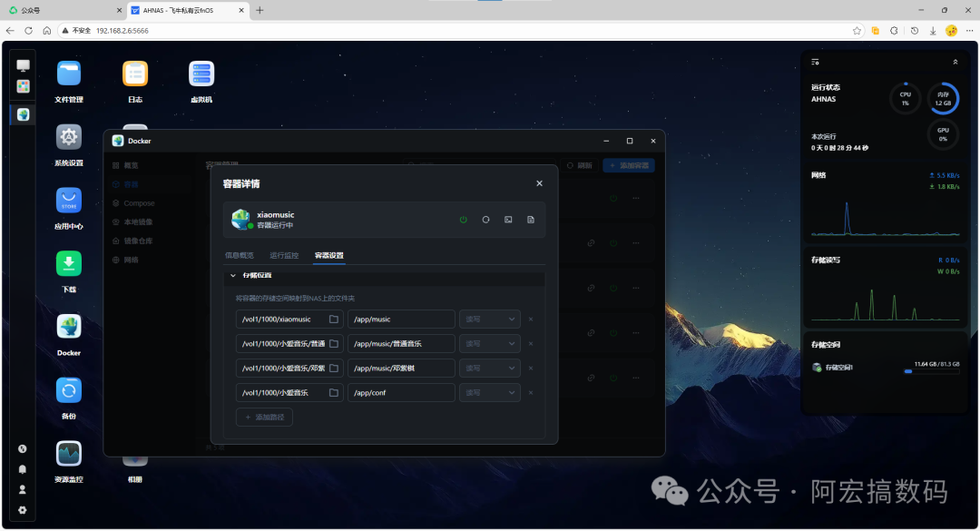Switch to the 运行监控 tab
980x531 pixels.
point(284,255)
